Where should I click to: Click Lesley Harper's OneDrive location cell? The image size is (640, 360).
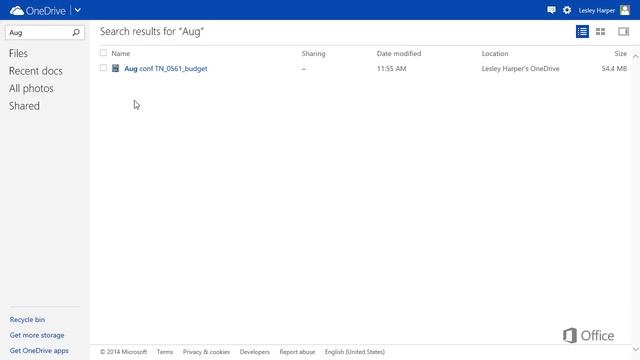click(520, 69)
